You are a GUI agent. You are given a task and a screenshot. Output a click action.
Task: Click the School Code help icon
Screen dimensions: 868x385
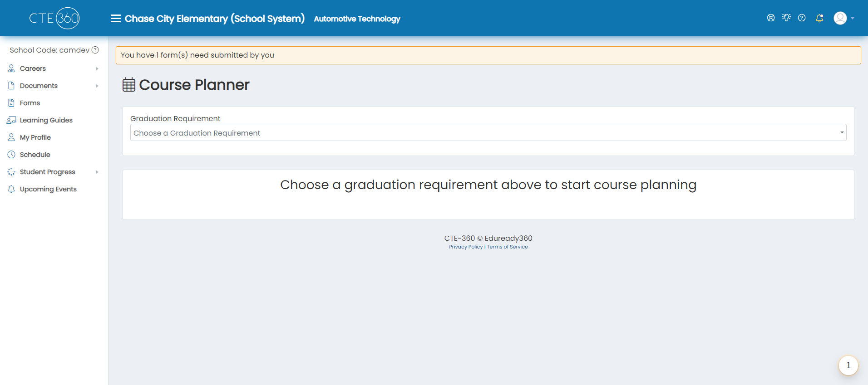(95, 50)
